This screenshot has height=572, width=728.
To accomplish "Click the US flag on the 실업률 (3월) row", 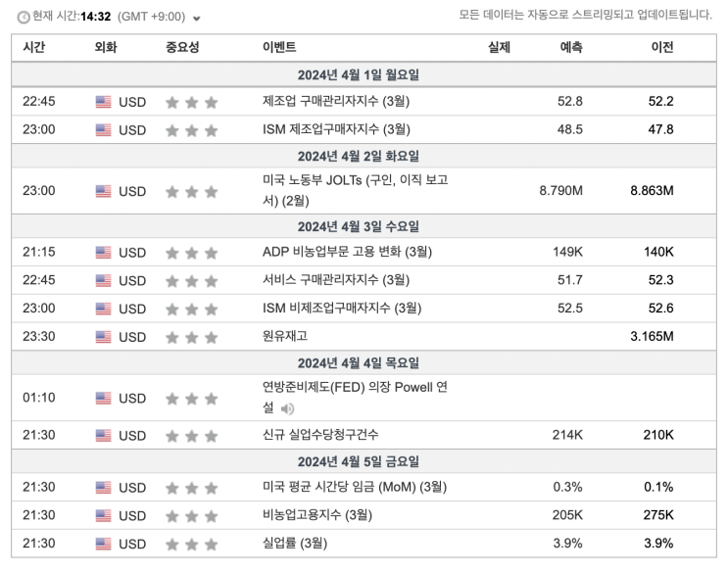I will [x=103, y=544].
